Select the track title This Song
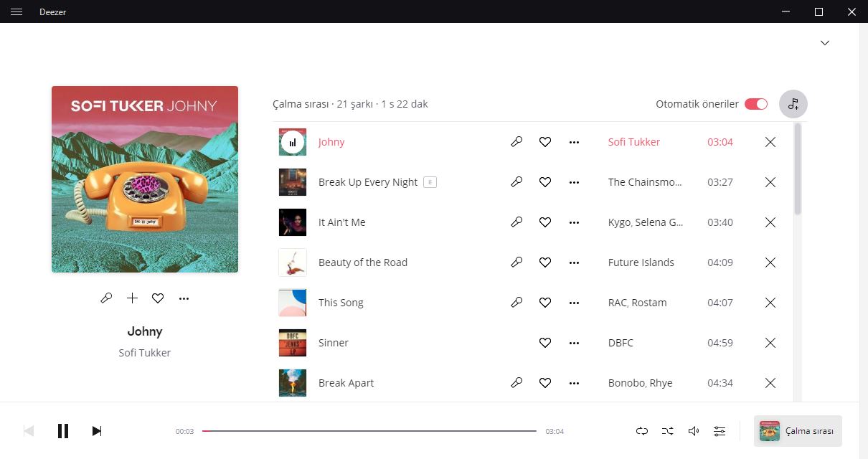Viewport: 868px width, 459px height. point(341,303)
